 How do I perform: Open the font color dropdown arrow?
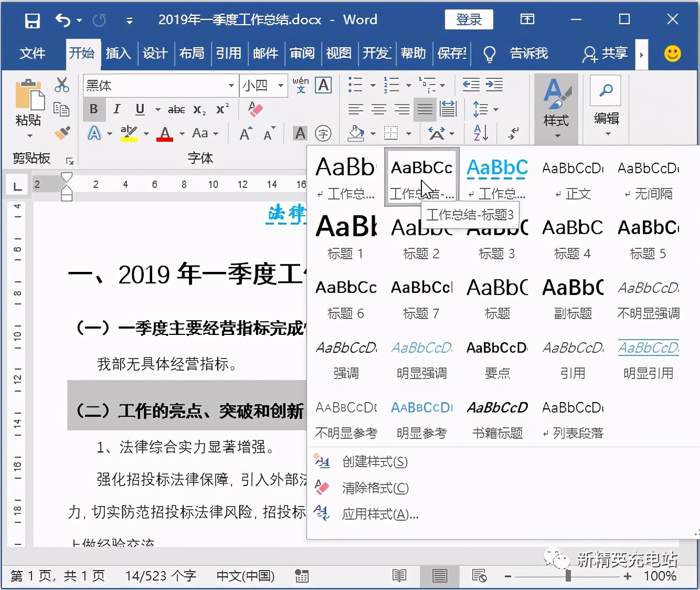click(x=182, y=134)
